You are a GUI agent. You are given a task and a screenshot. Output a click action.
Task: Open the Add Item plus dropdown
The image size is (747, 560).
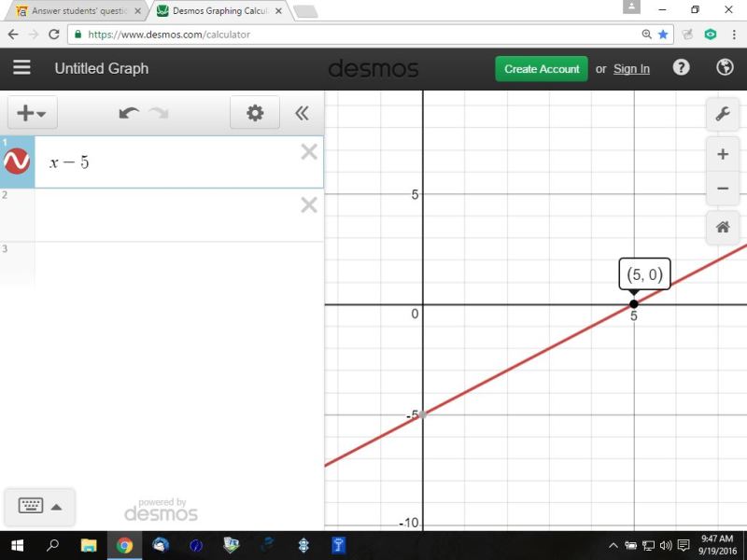coord(32,113)
